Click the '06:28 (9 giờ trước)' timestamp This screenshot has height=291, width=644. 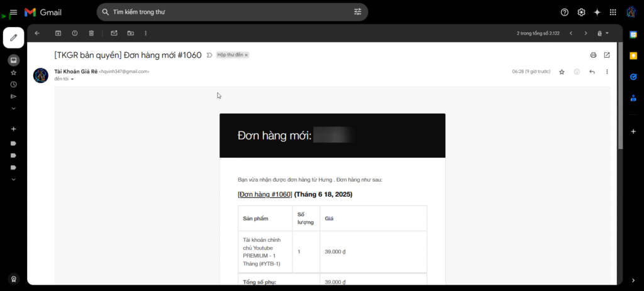tap(531, 72)
